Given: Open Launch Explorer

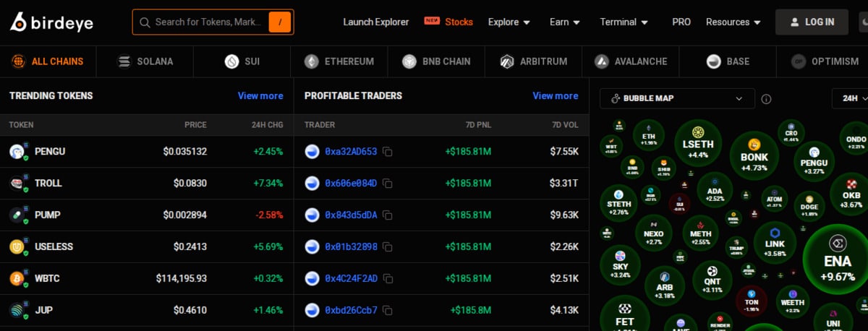Looking at the screenshot, I should click(376, 22).
